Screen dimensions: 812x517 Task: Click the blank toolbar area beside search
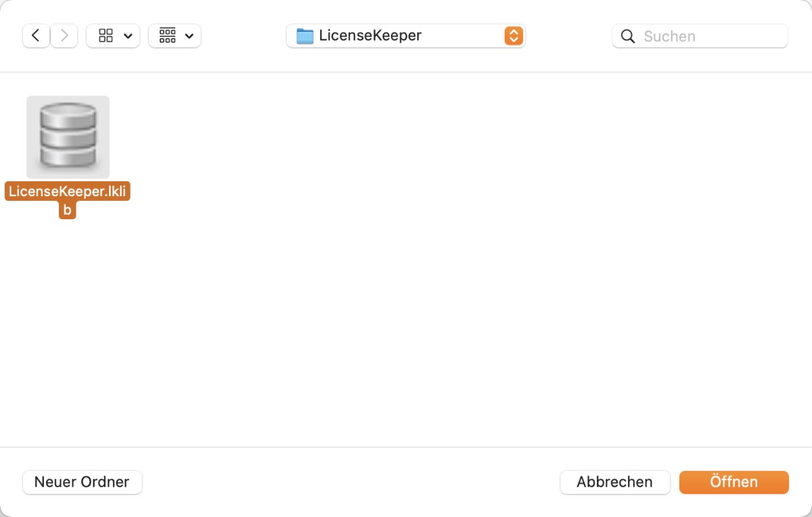coord(568,36)
